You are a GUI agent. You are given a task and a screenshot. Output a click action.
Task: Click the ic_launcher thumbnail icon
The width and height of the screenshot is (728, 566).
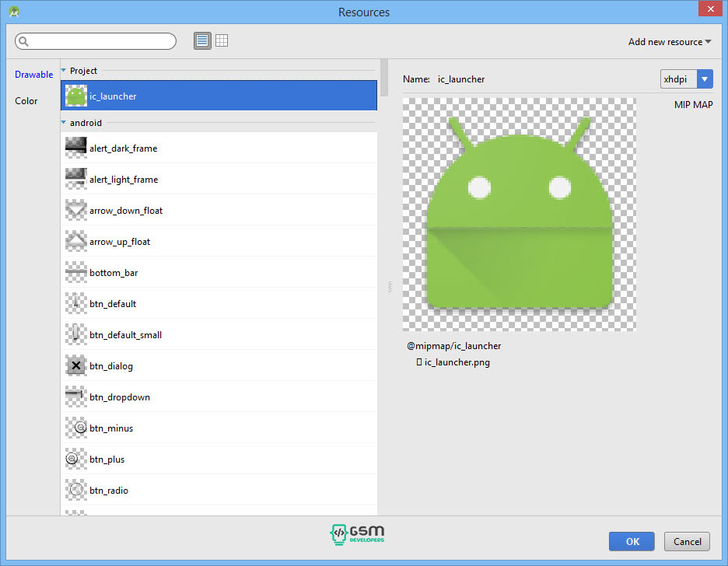click(x=76, y=96)
